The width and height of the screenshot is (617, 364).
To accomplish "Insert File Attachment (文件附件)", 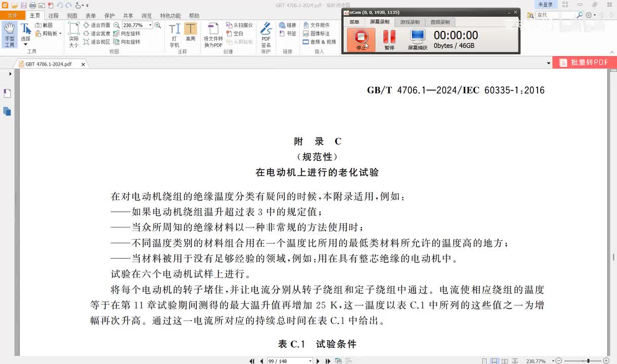I will coord(317,25).
